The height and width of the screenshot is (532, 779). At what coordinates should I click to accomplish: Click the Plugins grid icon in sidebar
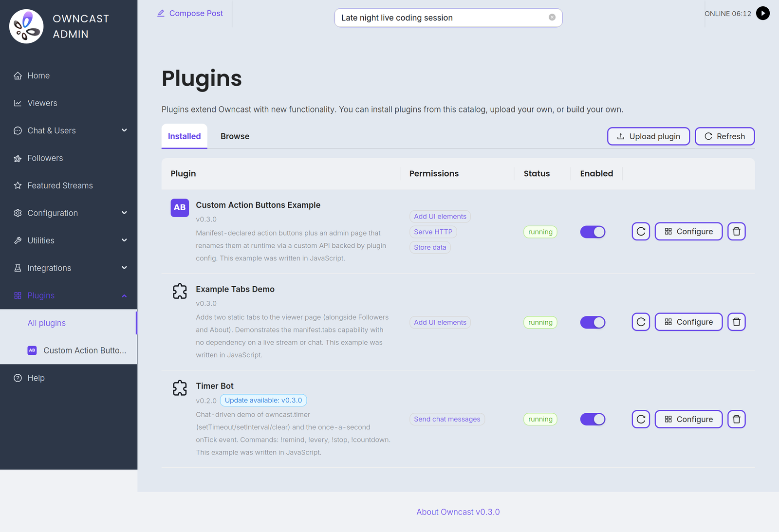click(18, 295)
